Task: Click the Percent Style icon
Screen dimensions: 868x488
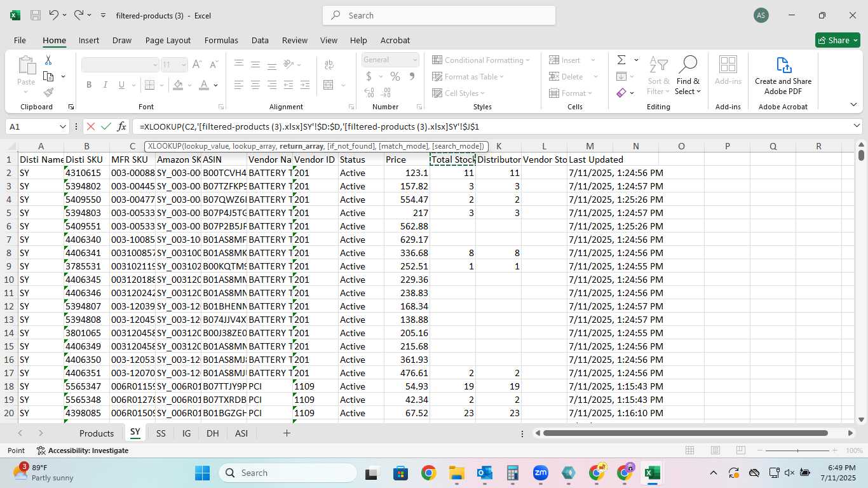Action: tap(395, 76)
